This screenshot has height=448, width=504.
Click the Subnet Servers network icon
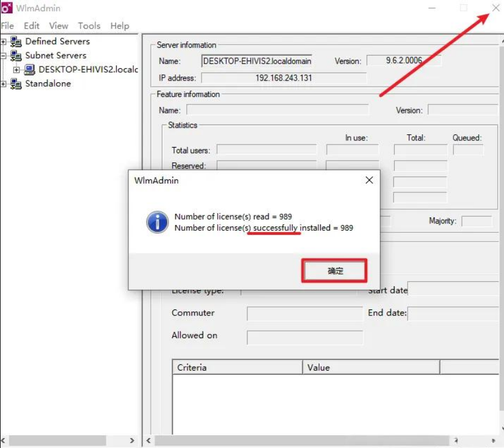click(16, 56)
